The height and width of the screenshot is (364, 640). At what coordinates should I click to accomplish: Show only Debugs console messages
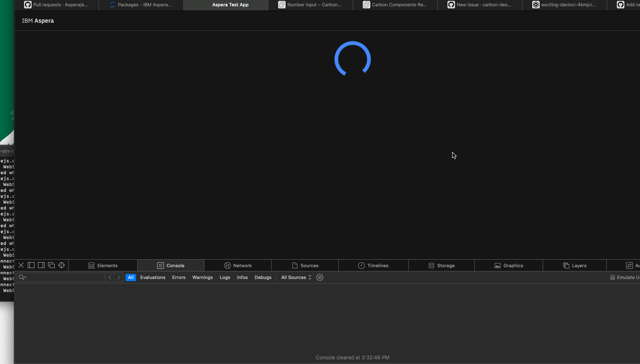(x=263, y=277)
